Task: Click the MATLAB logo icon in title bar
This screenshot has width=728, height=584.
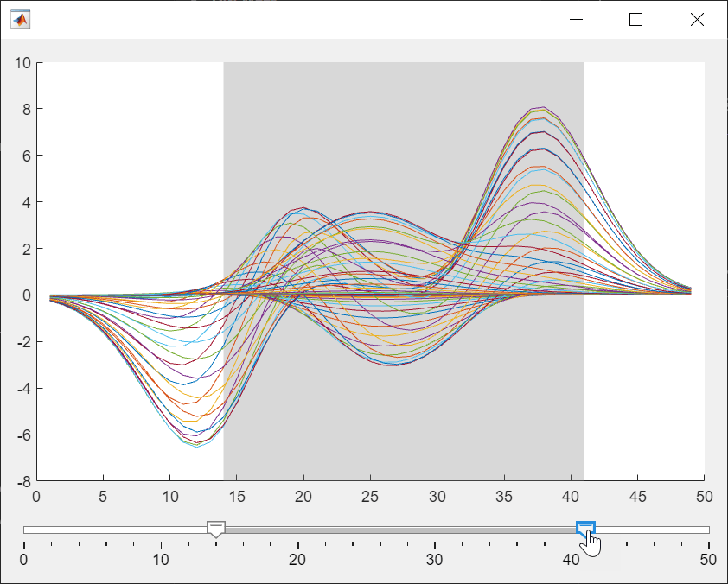Action: point(21,19)
